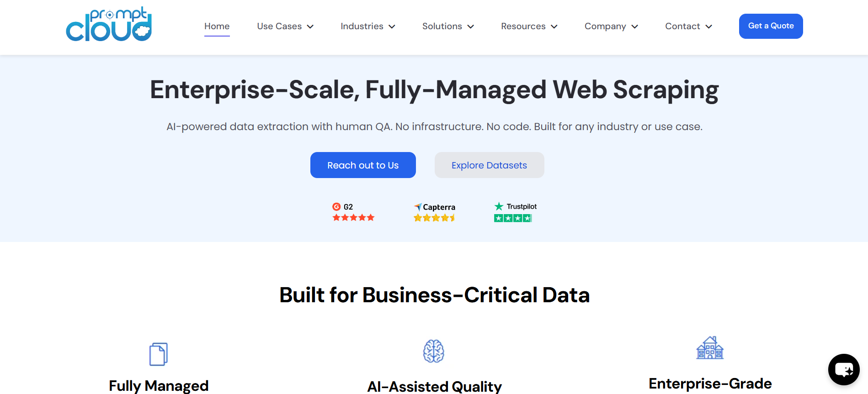Open the Contact dropdown menu

(688, 26)
